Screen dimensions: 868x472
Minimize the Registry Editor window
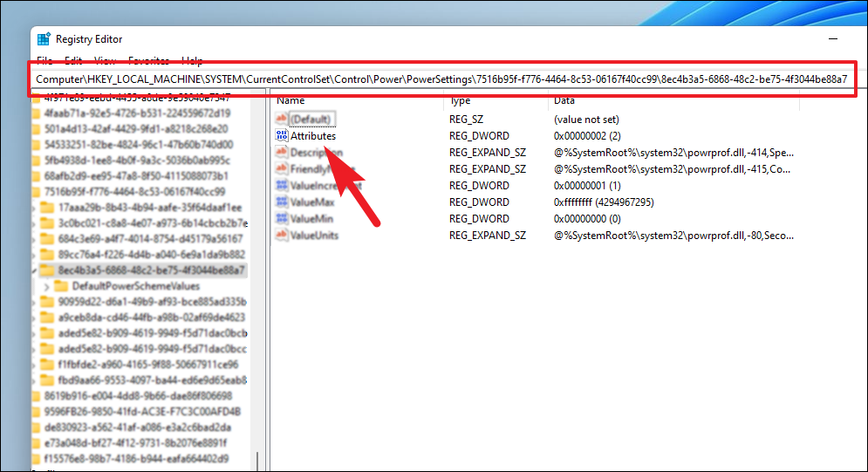click(832, 39)
